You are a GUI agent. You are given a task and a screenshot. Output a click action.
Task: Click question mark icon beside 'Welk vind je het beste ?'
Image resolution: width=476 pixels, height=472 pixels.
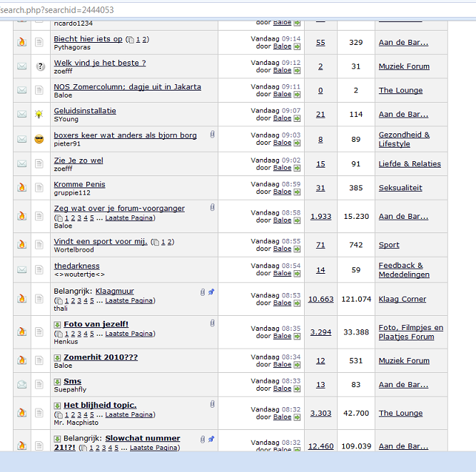[x=41, y=66]
